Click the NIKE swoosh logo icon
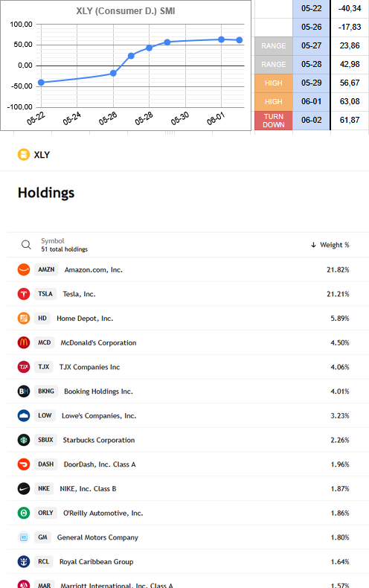This screenshot has height=588, width=369. tap(24, 488)
